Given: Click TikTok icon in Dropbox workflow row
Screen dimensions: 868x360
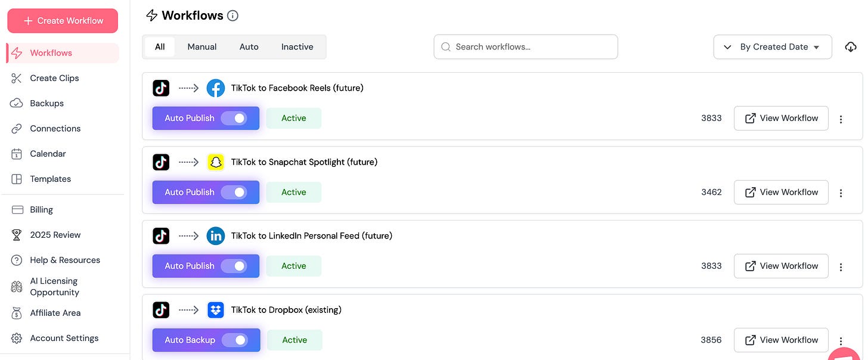Looking at the screenshot, I should point(161,310).
